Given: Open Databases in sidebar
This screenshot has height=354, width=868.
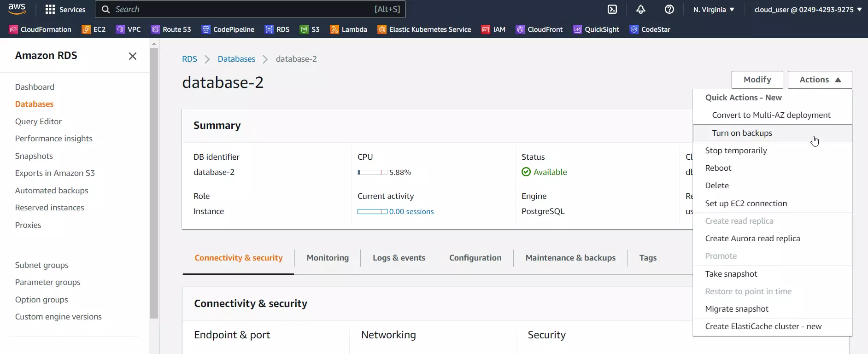Looking at the screenshot, I should [34, 104].
